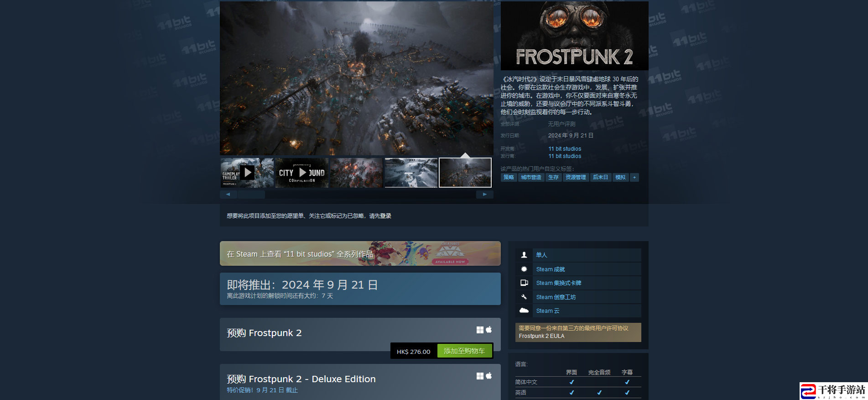Click the Steam trading cards icon
Viewport: 868px width, 400px height.
pos(524,283)
